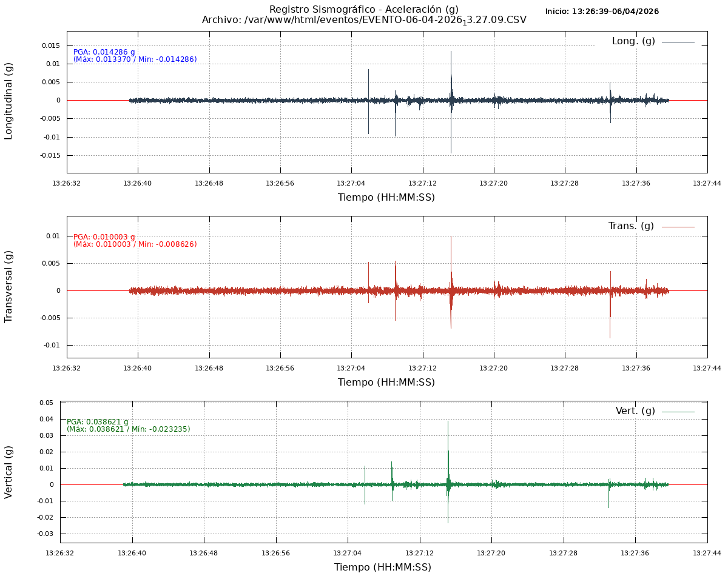Click the chart title 'Registro Sismográfico - Aceleración (g)'
728x576 pixels.
click(363, 9)
